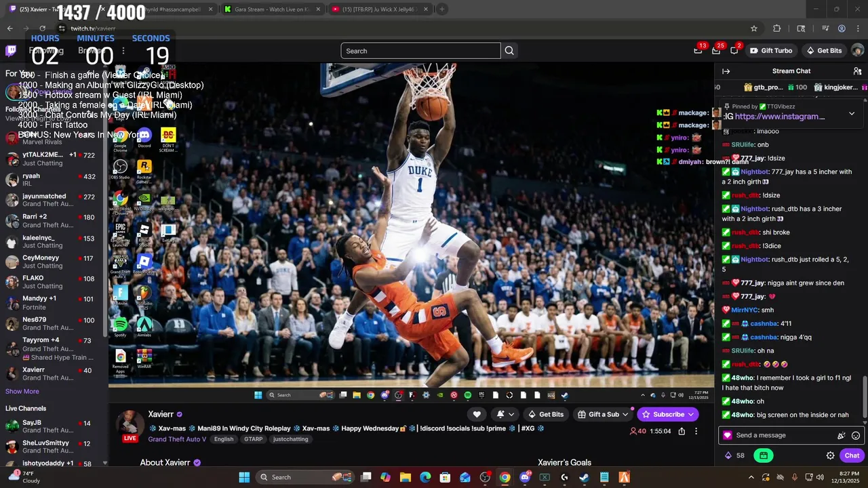Image resolution: width=868 pixels, height=488 pixels.
Task: Click Get Bits in top nav
Action: point(824,51)
